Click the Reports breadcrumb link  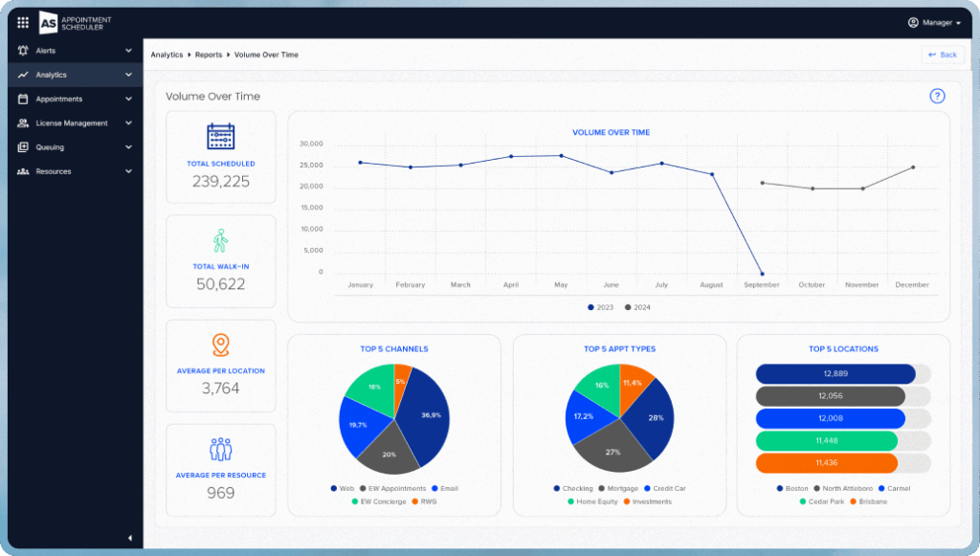209,55
